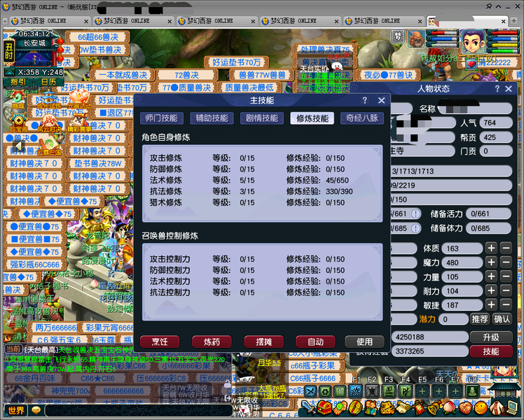Decrease 耐力 with minus button
The width and height of the screenshot is (524, 420).
pyautogui.click(x=506, y=290)
